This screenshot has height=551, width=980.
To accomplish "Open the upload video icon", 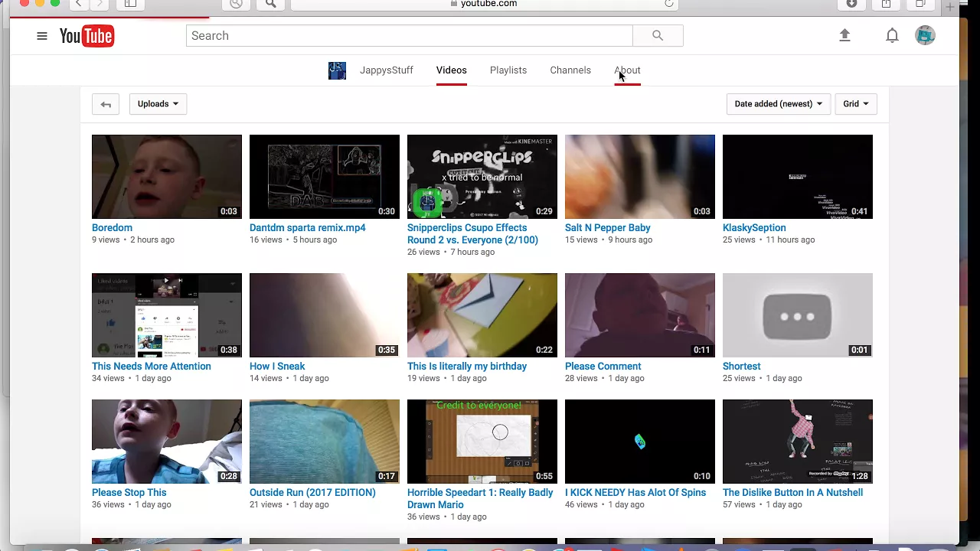I will coord(844,35).
